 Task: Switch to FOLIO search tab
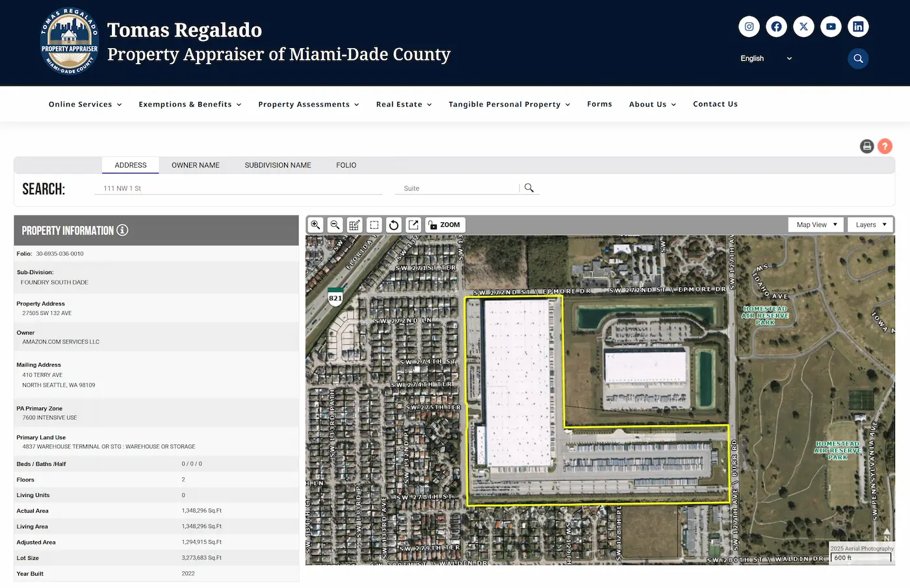click(346, 165)
